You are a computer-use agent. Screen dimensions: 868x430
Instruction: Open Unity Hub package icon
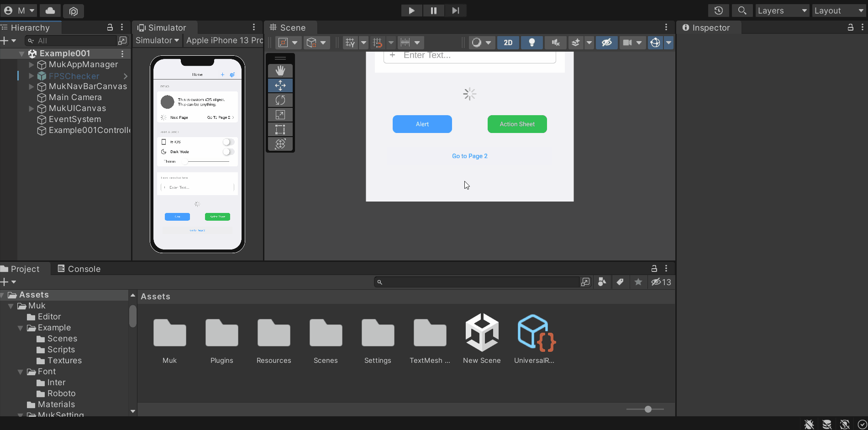click(x=73, y=11)
